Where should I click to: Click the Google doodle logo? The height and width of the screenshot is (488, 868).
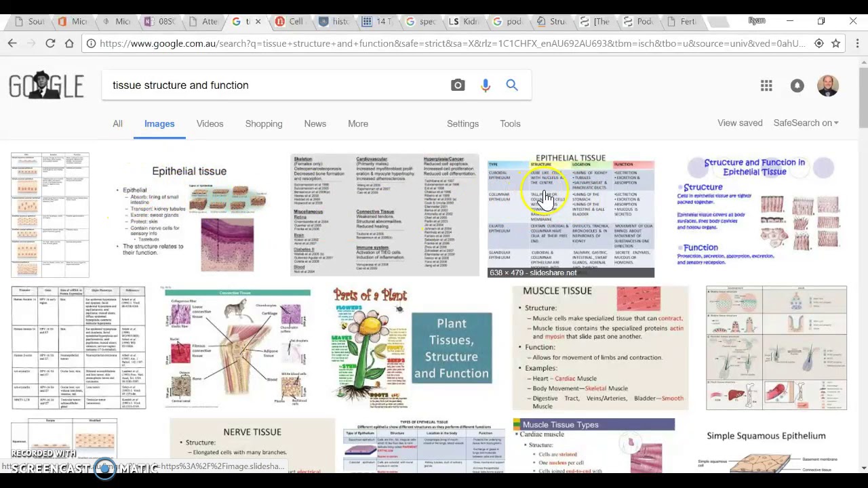[46, 85]
